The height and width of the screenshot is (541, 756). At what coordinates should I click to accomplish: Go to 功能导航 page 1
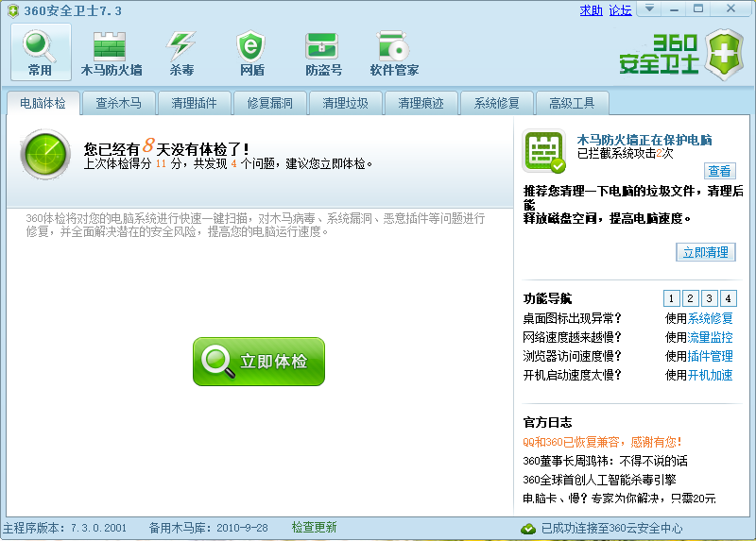(671, 298)
